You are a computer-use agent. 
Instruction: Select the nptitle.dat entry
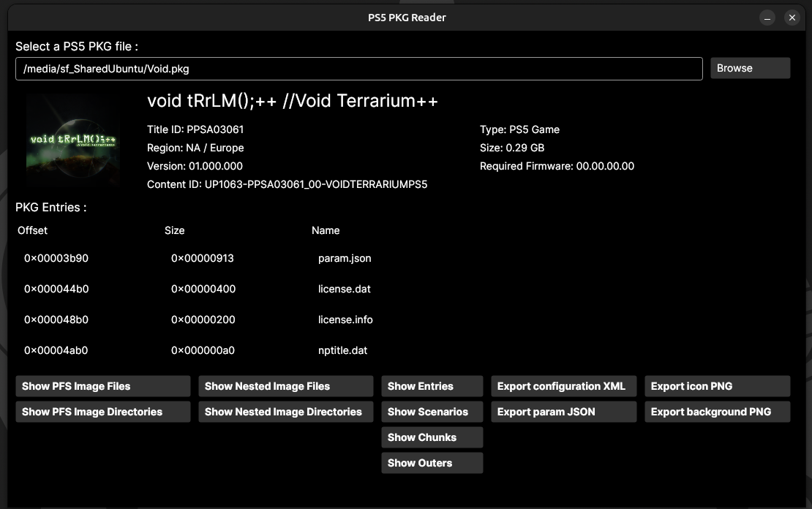pos(342,350)
